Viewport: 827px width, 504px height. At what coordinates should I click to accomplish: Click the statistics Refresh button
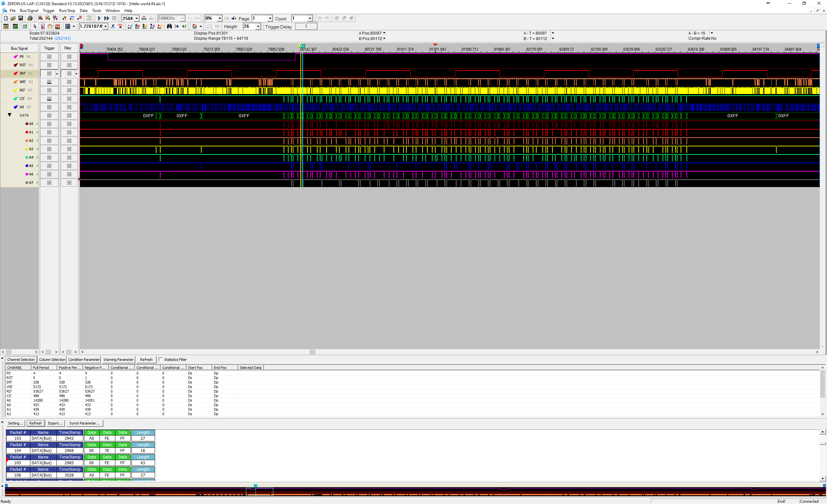coord(146,359)
